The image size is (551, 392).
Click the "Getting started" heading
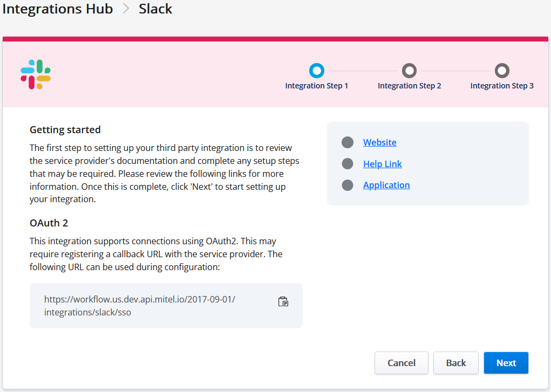65,129
